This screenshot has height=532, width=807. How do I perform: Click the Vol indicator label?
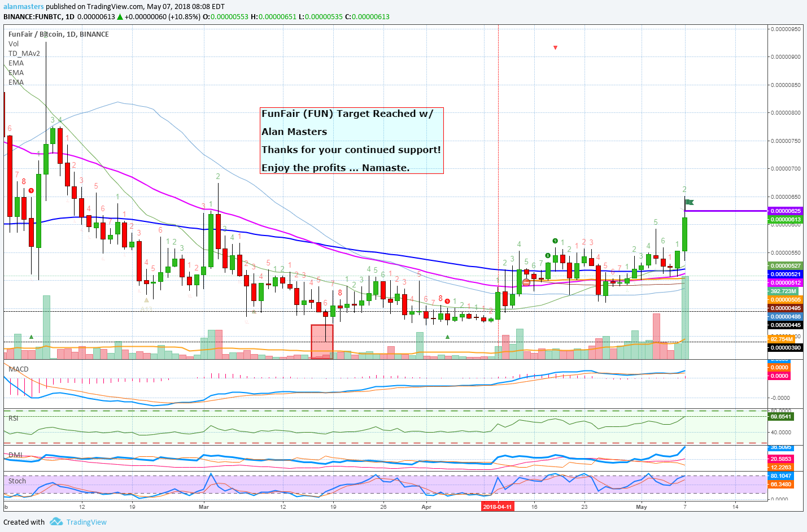pos(14,43)
